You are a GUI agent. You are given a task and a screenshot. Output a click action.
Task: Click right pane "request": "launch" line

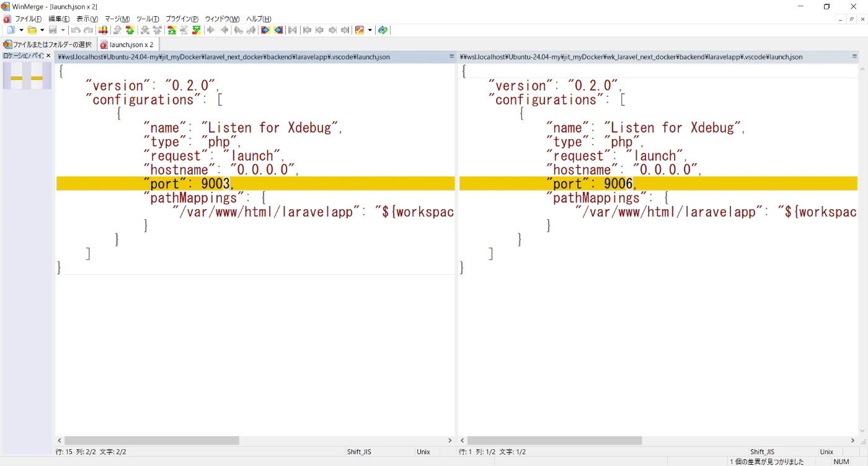click(616, 156)
